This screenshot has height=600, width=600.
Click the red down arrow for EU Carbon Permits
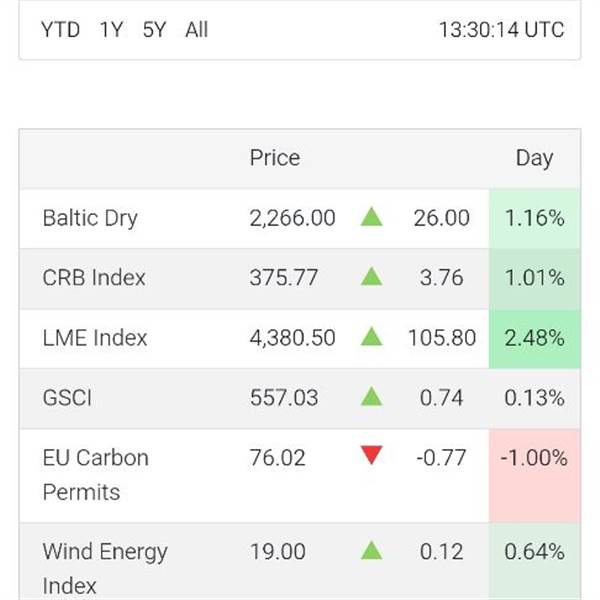click(x=372, y=457)
